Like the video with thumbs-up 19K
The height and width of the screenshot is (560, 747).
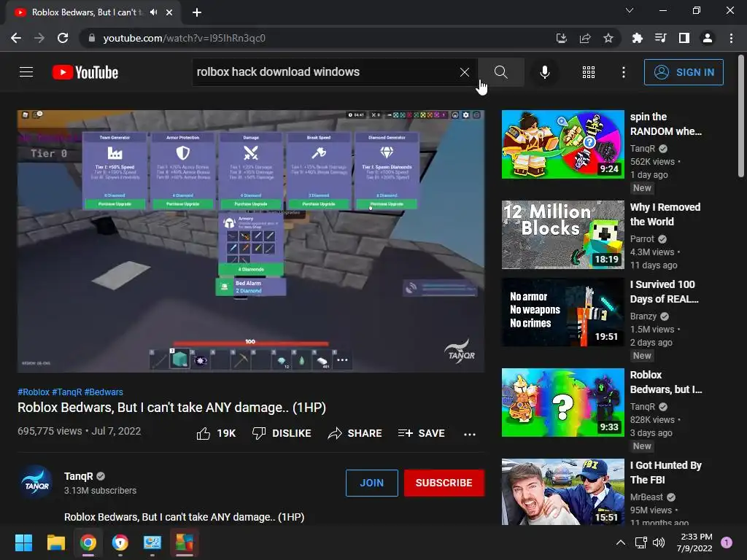(x=216, y=433)
